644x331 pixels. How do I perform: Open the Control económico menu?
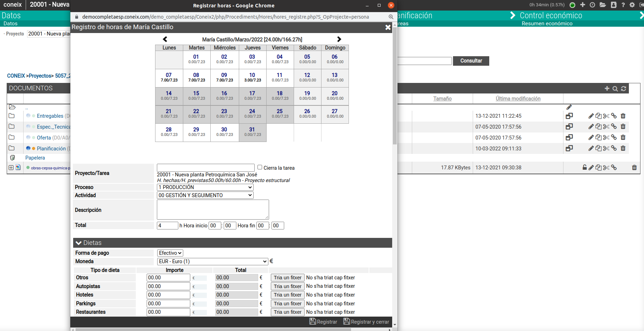pos(551,15)
